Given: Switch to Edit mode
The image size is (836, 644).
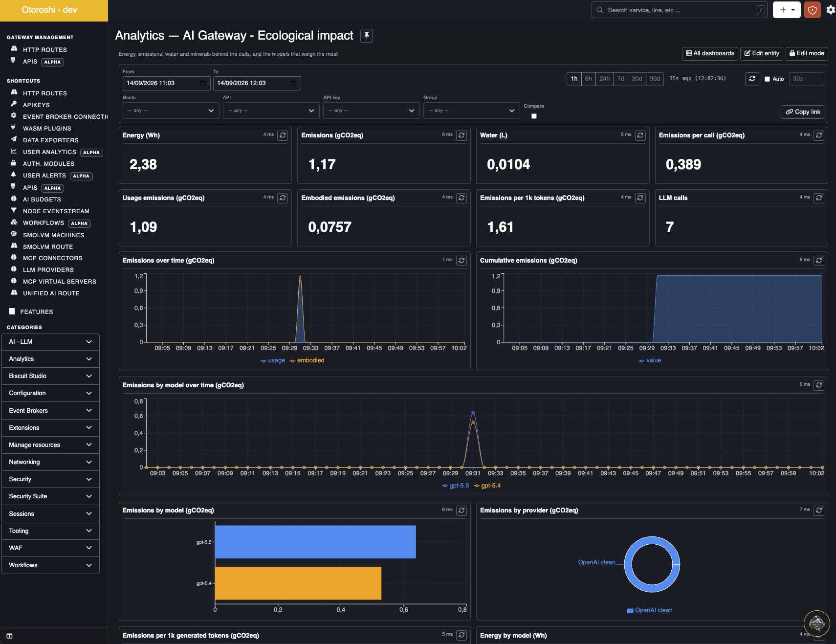Looking at the screenshot, I should [807, 53].
